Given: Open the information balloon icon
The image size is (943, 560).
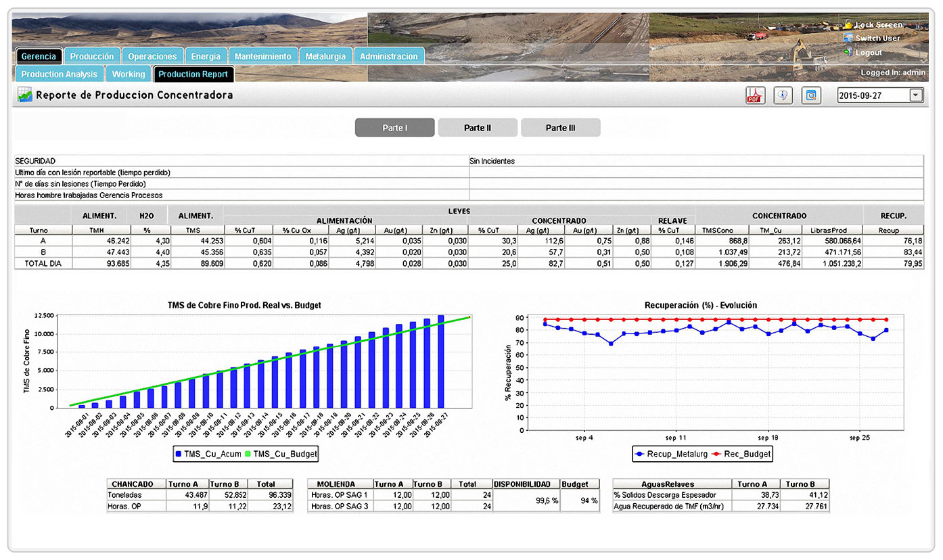Looking at the screenshot, I should tap(783, 95).
